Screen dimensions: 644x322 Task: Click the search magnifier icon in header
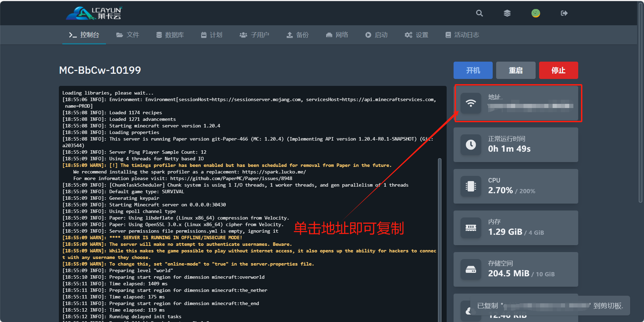pyautogui.click(x=479, y=13)
